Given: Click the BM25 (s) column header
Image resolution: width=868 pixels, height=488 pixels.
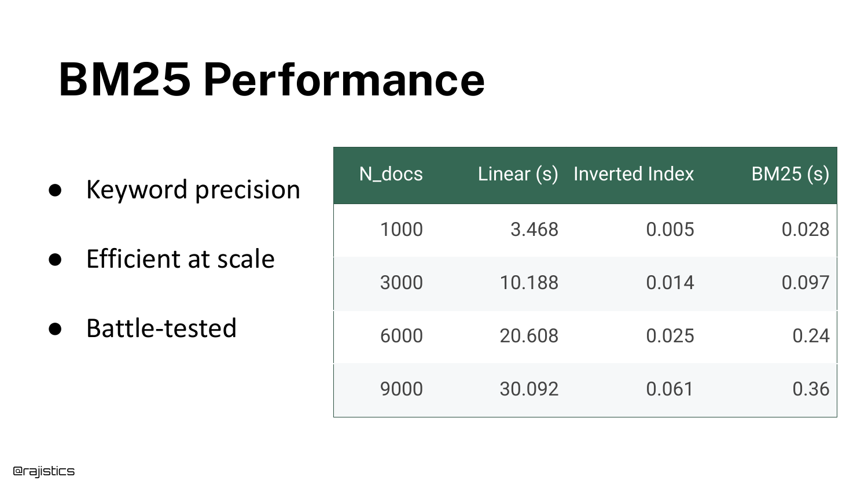Looking at the screenshot, I should click(789, 174).
